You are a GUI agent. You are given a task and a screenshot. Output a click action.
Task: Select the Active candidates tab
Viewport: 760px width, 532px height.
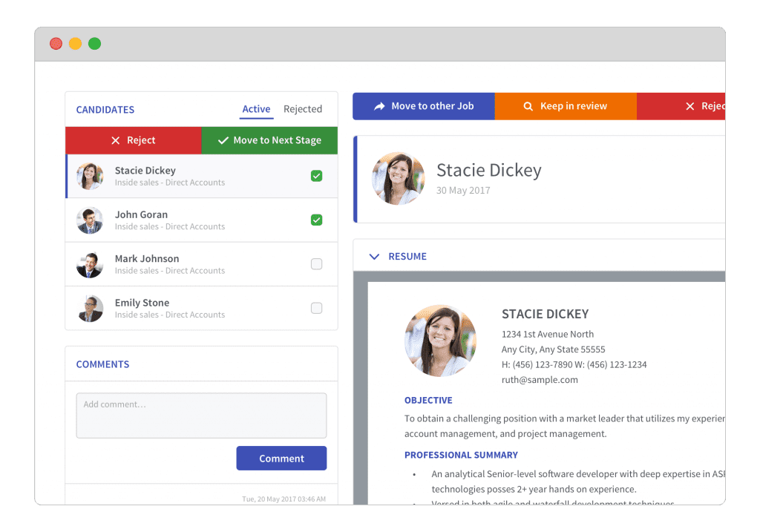pos(256,109)
